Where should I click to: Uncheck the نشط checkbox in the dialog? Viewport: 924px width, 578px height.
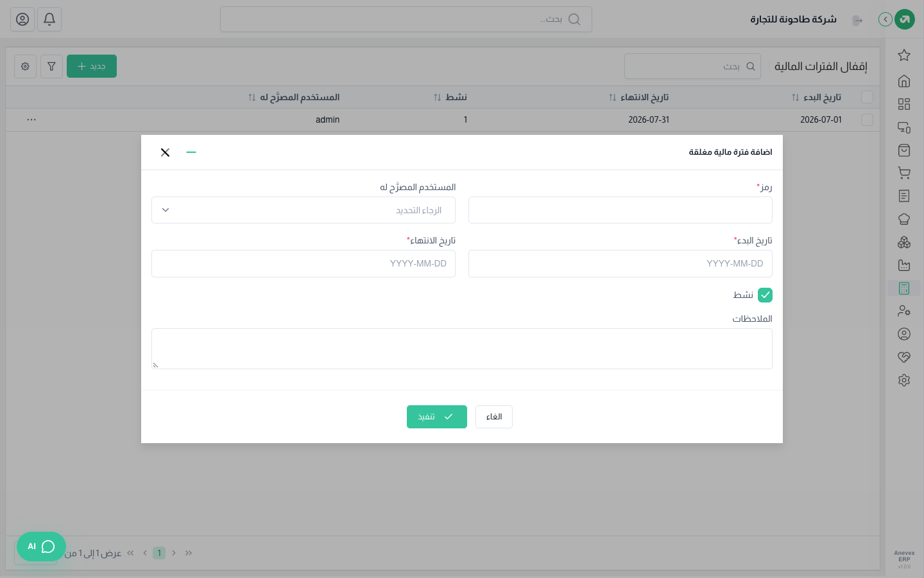click(765, 295)
